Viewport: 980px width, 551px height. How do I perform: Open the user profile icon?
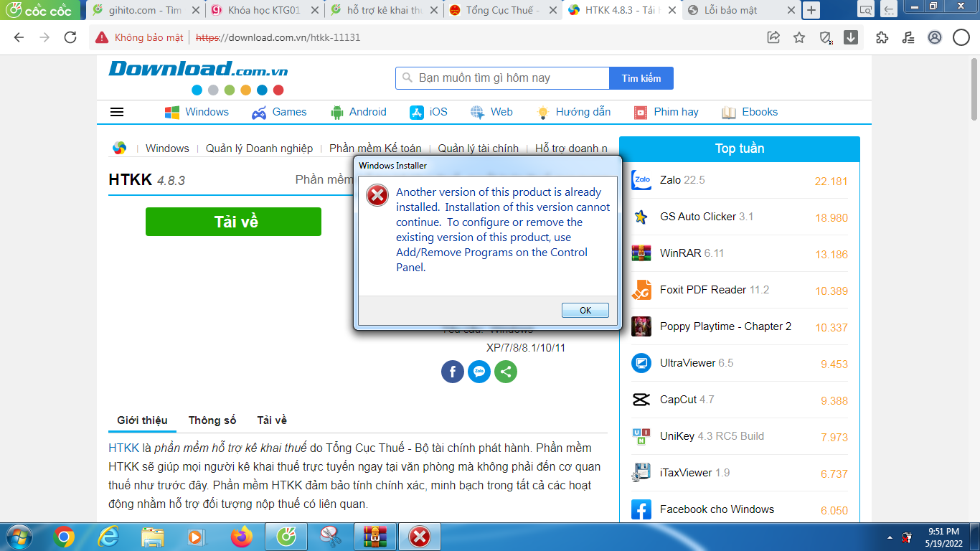coord(934,37)
